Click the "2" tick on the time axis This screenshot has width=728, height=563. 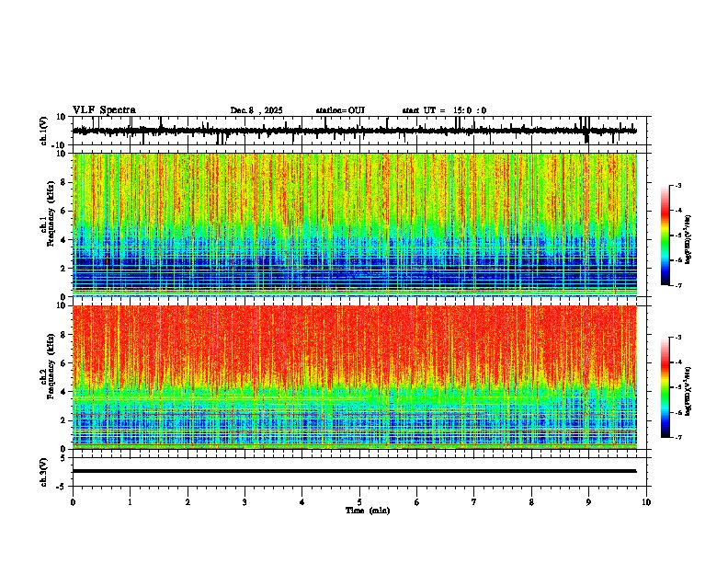(x=188, y=502)
